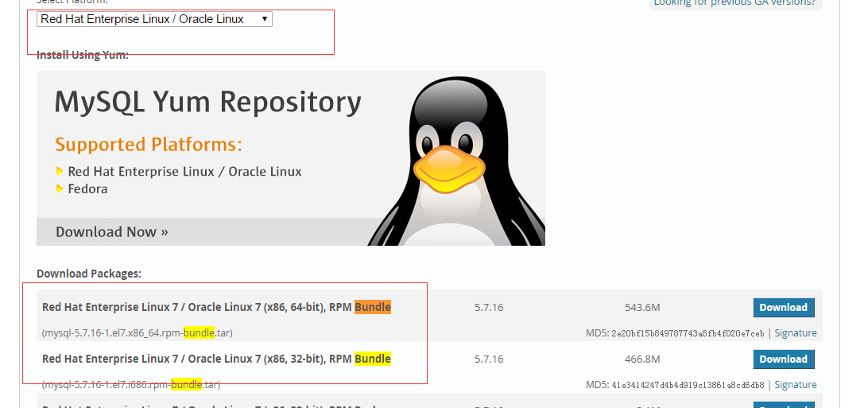Click 'Fedora' bullet in the banner

(87, 188)
